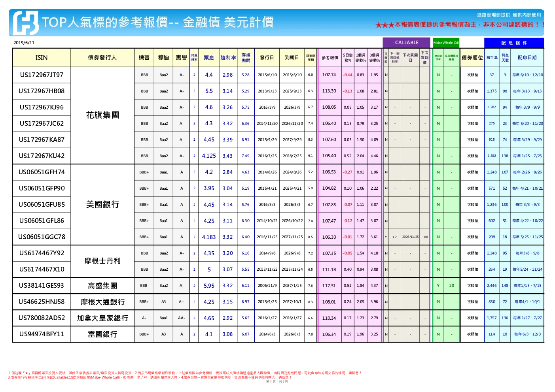
Task: Click issuer name 摩根士丹利
Action: tap(102, 261)
